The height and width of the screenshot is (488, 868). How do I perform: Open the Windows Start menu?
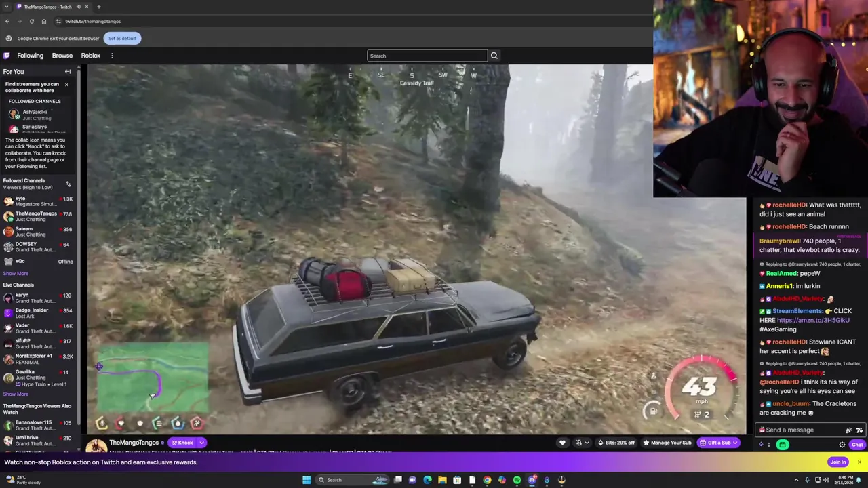tap(307, 480)
